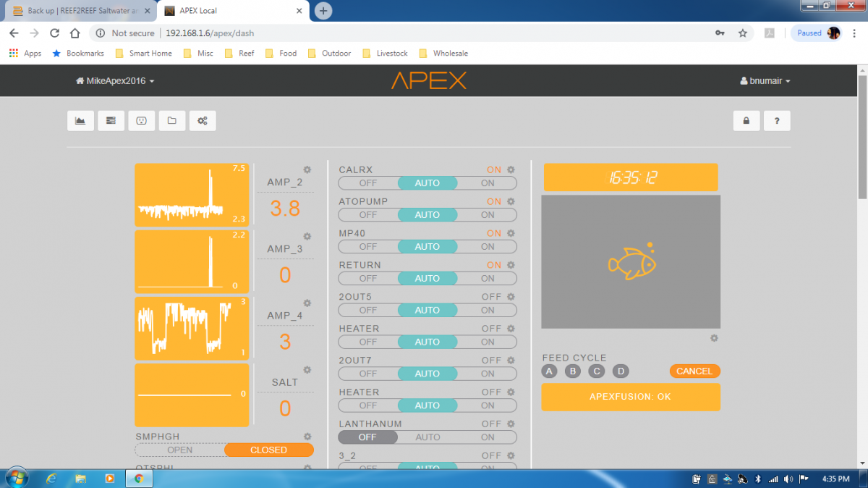Click the Chrome address bar URL

(209, 33)
